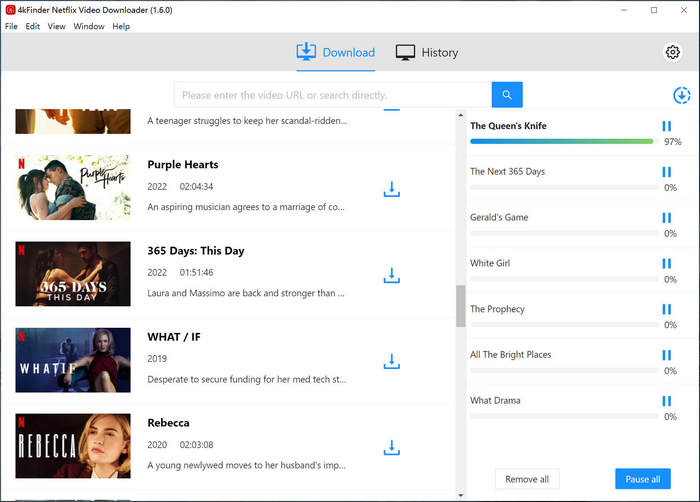Click the 97% progress label
700x502 pixels.
click(672, 142)
